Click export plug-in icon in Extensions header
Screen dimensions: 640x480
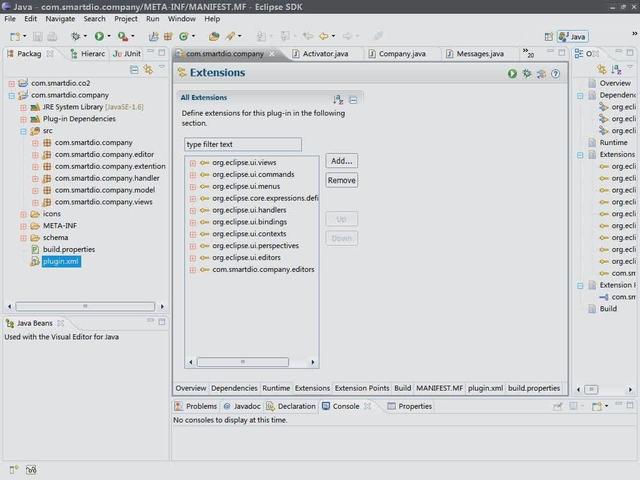[x=541, y=73]
